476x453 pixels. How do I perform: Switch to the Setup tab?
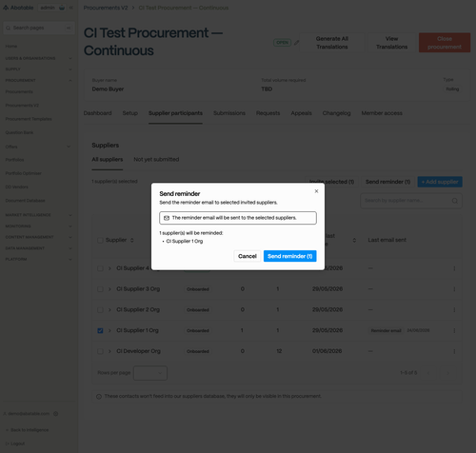(x=130, y=113)
